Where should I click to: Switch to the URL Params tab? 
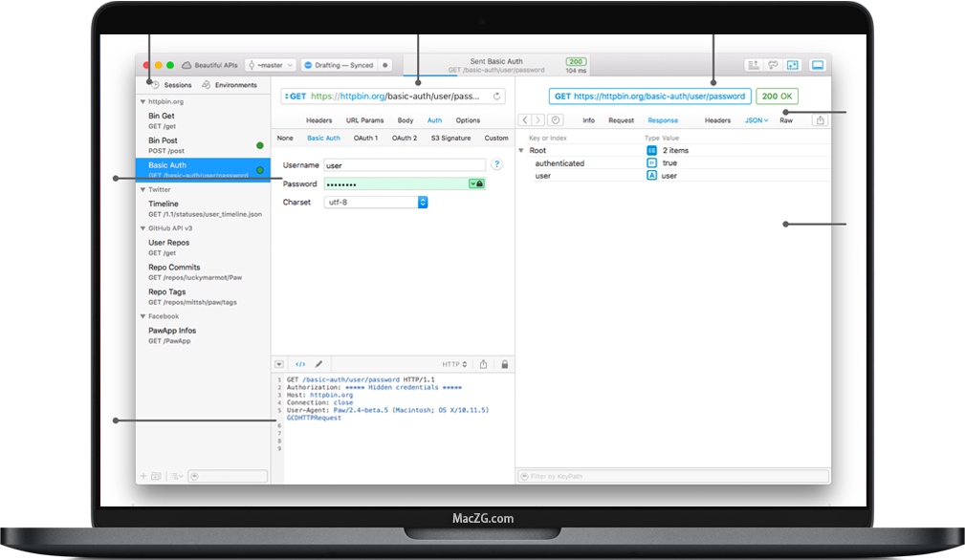(364, 120)
